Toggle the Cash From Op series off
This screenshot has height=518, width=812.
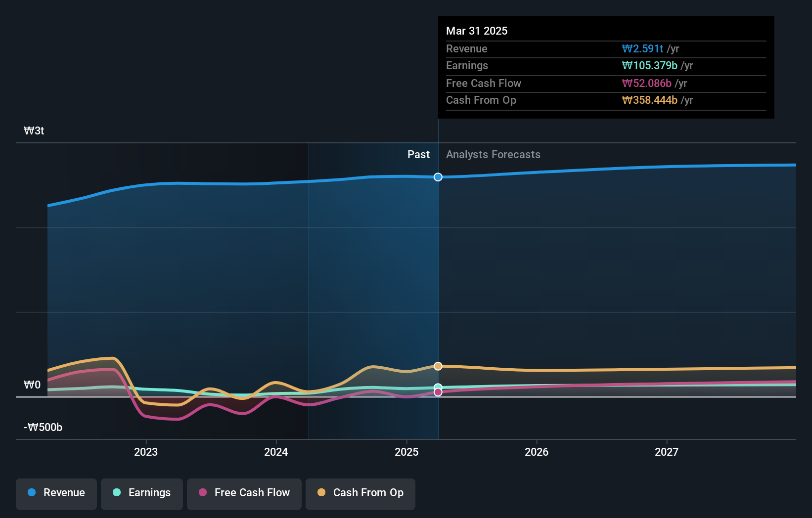pyautogui.click(x=360, y=493)
